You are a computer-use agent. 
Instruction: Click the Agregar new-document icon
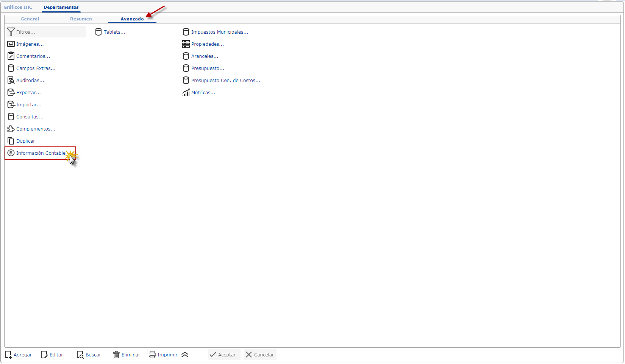coord(8,355)
